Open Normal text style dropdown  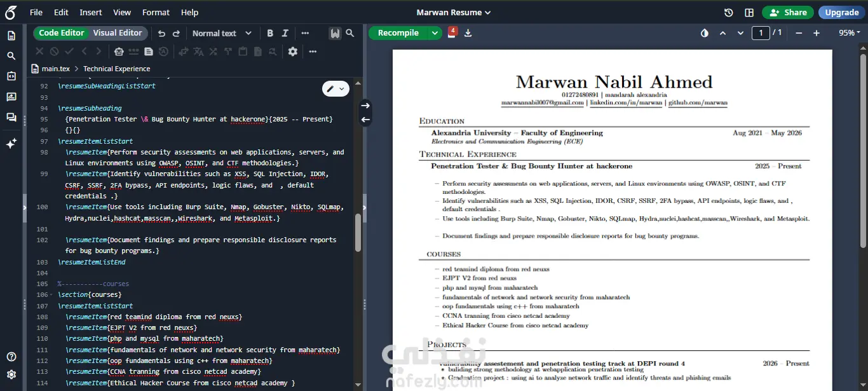click(222, 33)
